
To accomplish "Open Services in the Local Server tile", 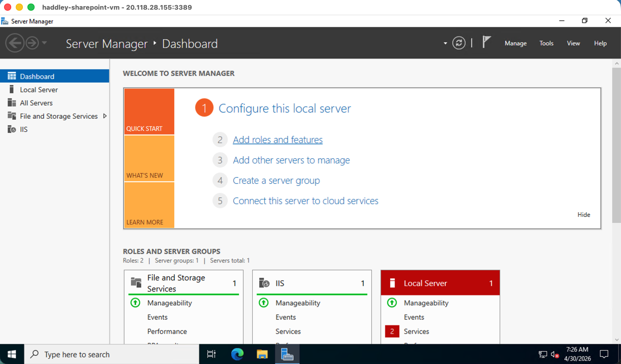I will pos(417,331).
